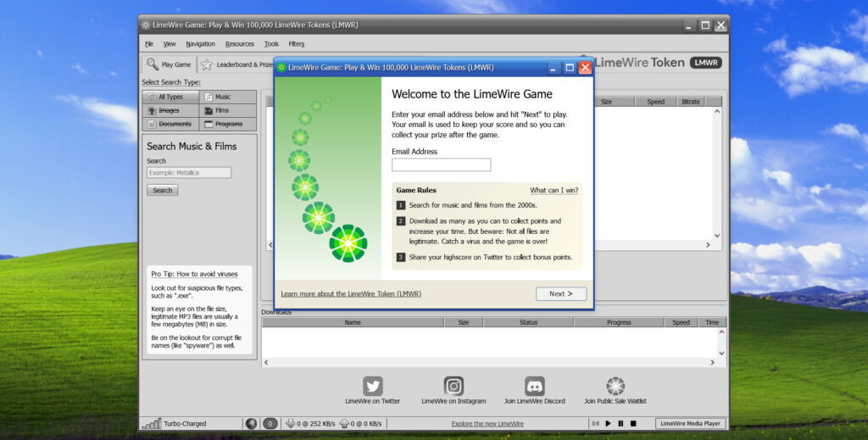This screenshot has height=440, width=868.
Task: Open the What can I win link
Action: tap(554, 190)
